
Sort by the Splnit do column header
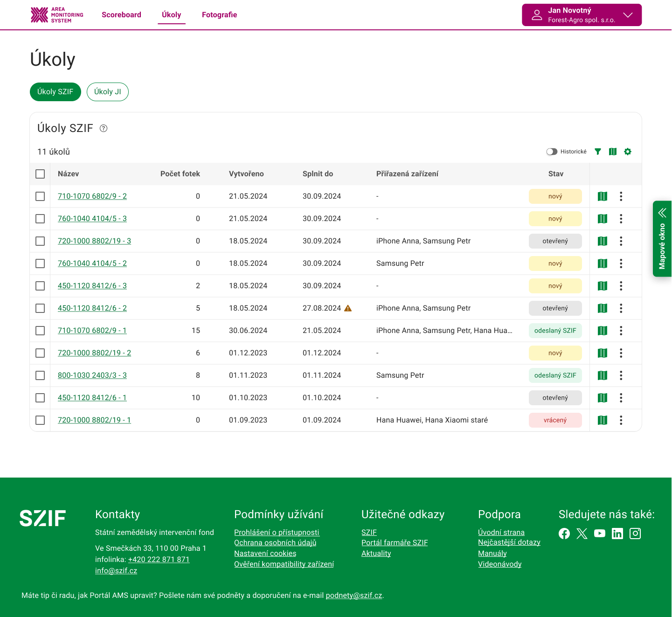click(x=318, y=174)
